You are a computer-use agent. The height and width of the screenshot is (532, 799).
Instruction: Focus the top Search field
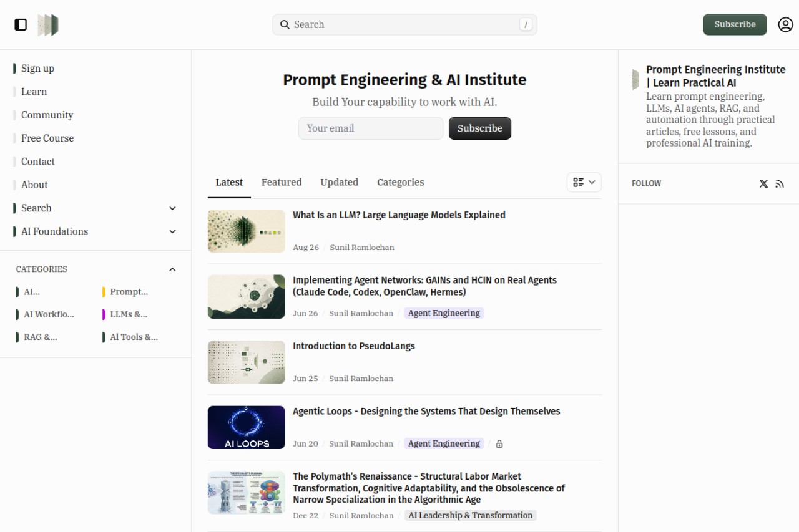(404, 24)
